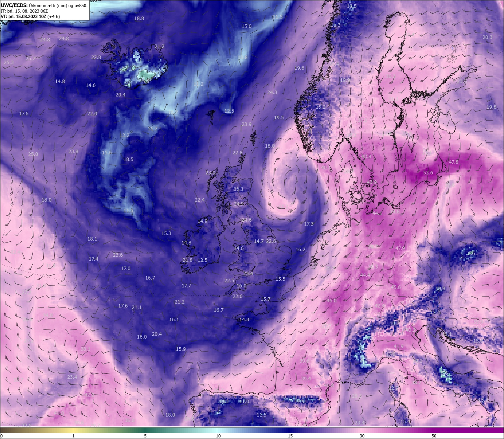Viewport: 504px width, 439px height.
Task: Select the 47.8 map value
Action: pyautogui.click(x=454, y=162)
